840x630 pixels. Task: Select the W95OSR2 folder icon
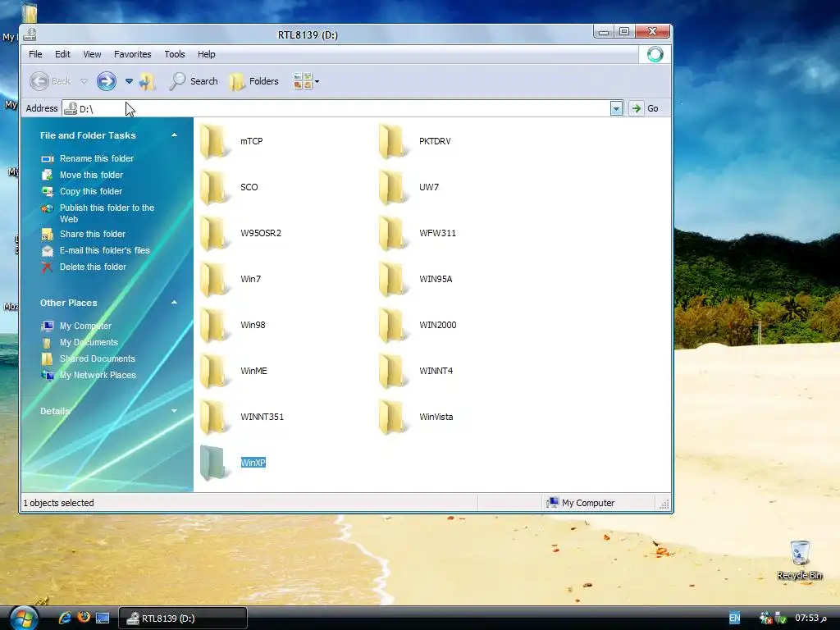click(x=214, y=233)
